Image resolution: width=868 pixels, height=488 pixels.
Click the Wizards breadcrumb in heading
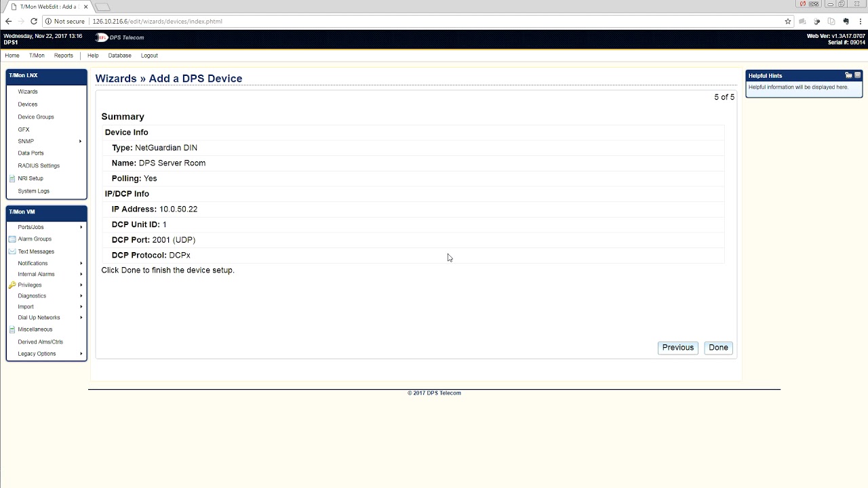(x=116, y=79)
